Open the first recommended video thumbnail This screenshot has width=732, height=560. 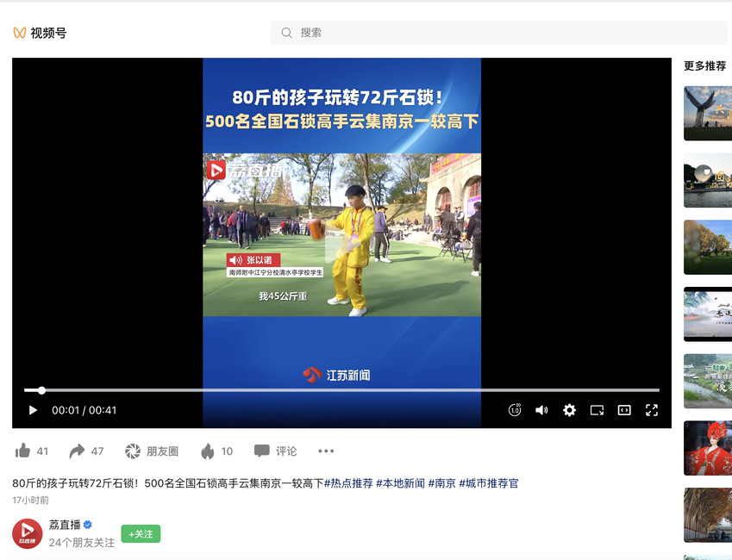coord(708,113)
